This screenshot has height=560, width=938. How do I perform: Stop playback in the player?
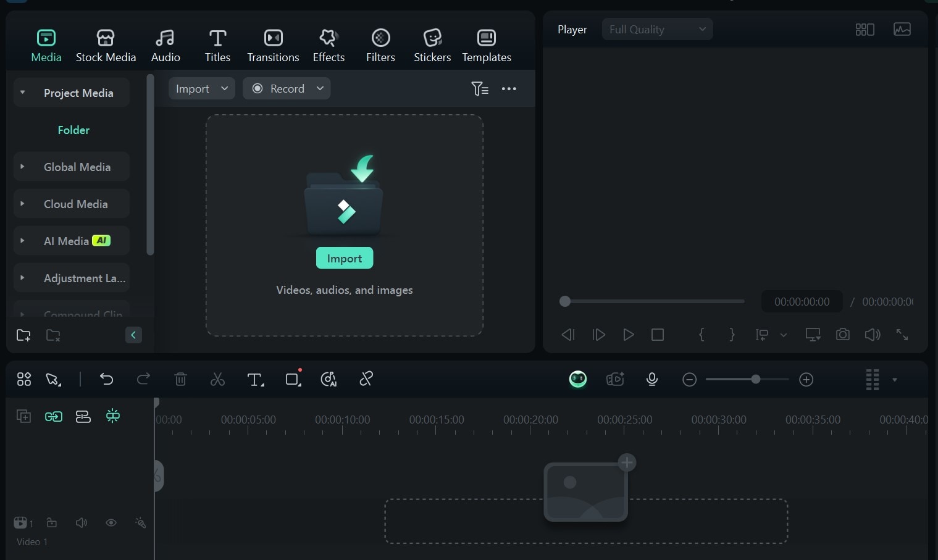tap(658, 335)
